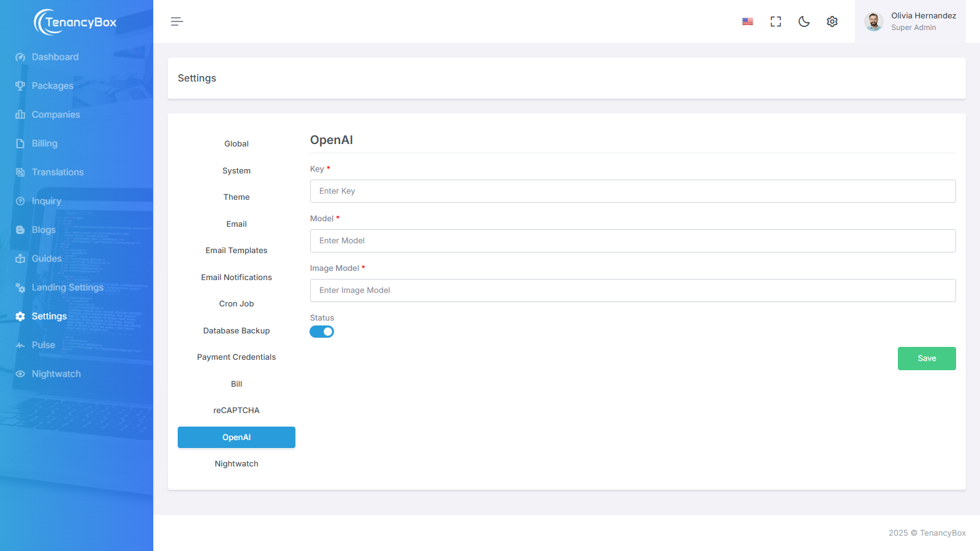Open the Theme settings tab
Viewport: 980px width, 551px height.
237,197
